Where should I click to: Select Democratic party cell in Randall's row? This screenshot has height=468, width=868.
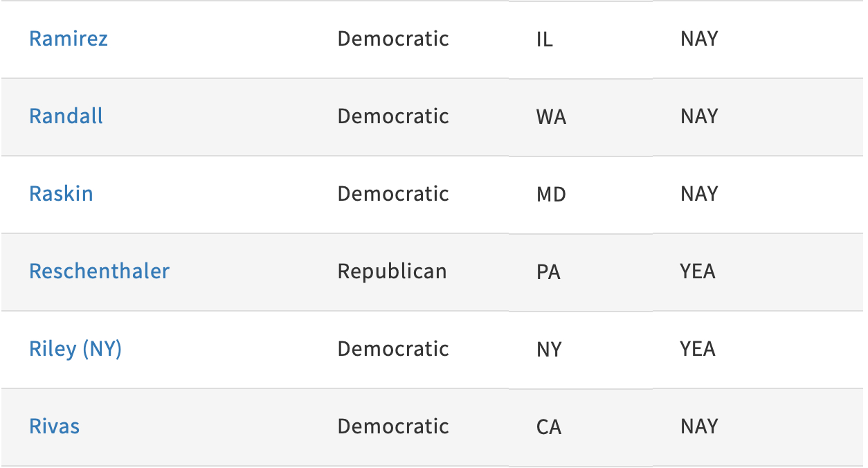(393, 116)
